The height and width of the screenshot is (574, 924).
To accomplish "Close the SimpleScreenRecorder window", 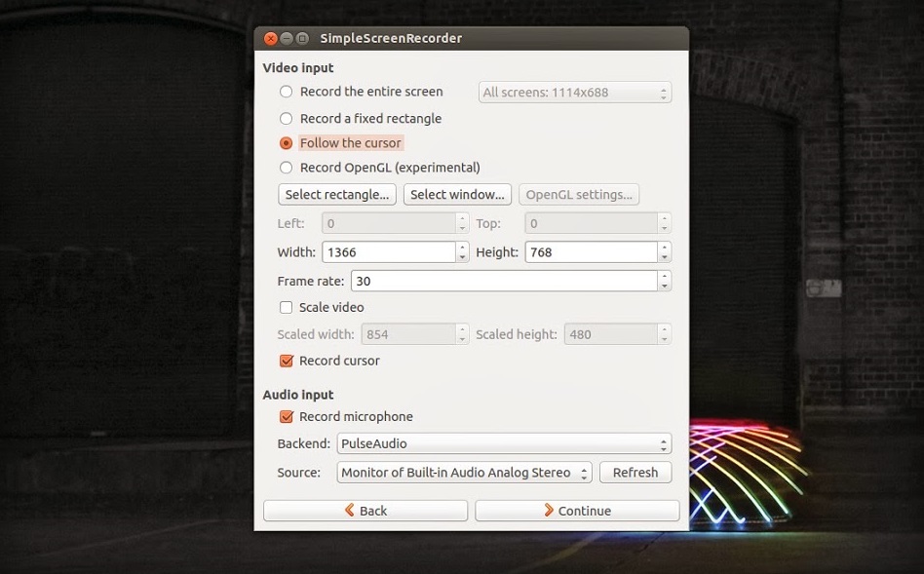I will (271, 38).
